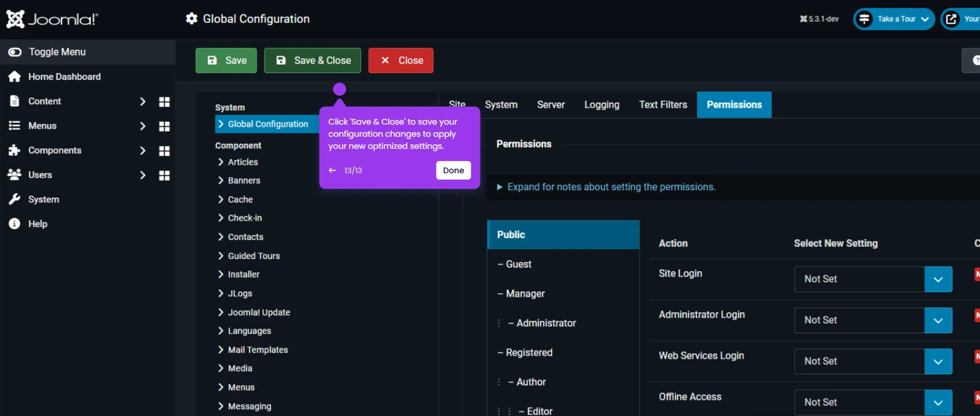The width and height of the screenshot is (980, 416).
Task: Expand the Content submenu chevron
Action: 142,101
